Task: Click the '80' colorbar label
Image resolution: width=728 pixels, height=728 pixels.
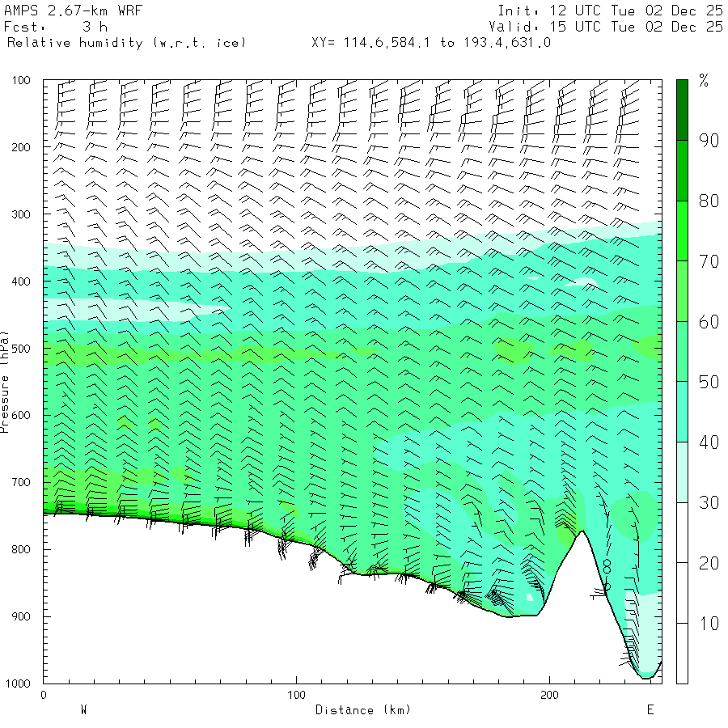Action: [x=709, y=201]
